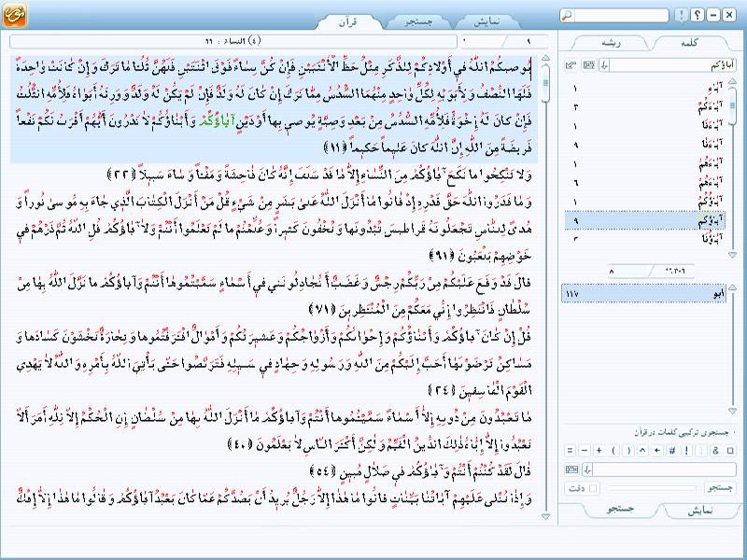
Task: Click down arrow of main text scrollbar
Action: coord(546,516)
